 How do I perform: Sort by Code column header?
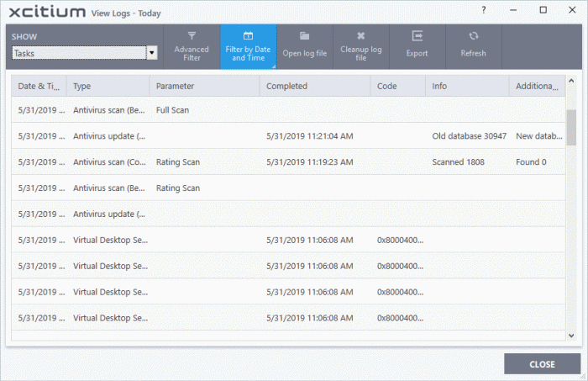coord(398,87)
